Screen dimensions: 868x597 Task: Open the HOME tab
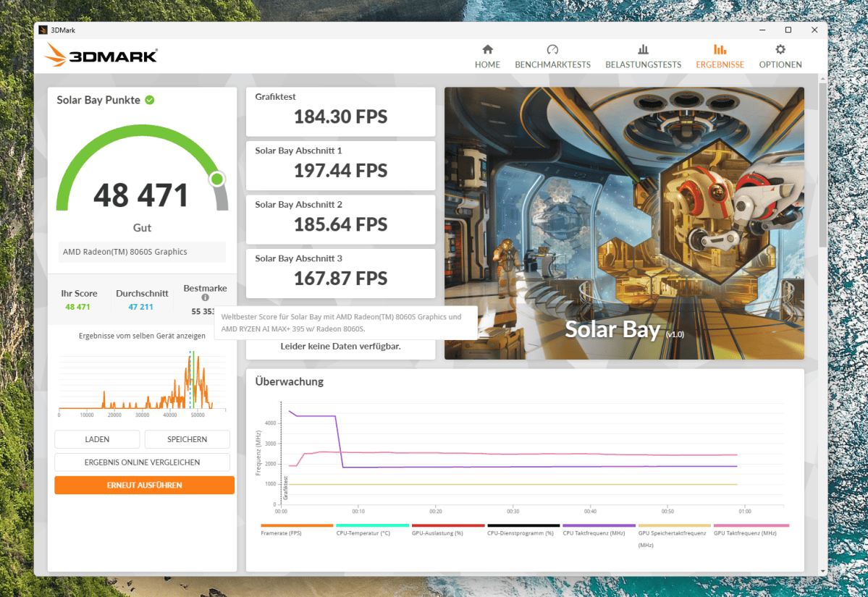click(487, 56)
